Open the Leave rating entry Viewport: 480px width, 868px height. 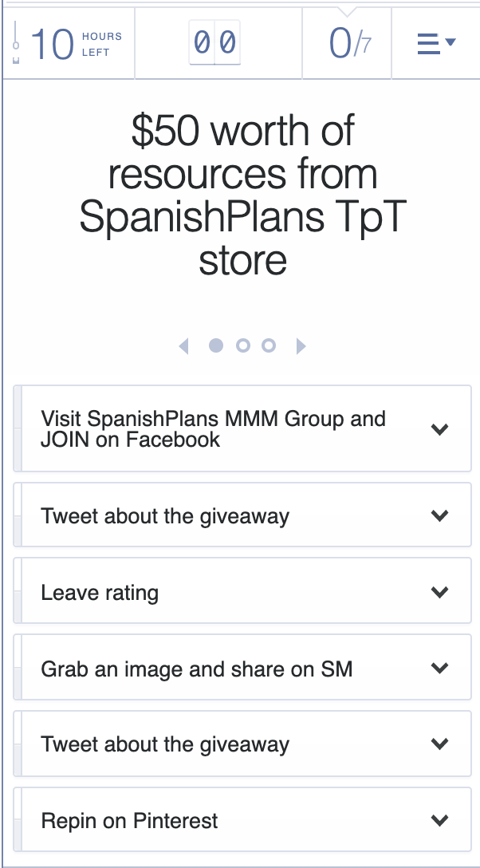coord(100,593)
